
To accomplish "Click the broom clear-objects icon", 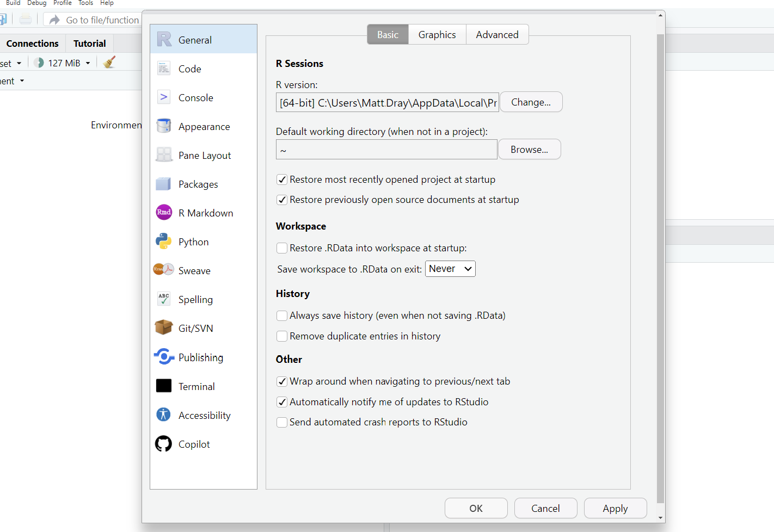I will 109,63.
